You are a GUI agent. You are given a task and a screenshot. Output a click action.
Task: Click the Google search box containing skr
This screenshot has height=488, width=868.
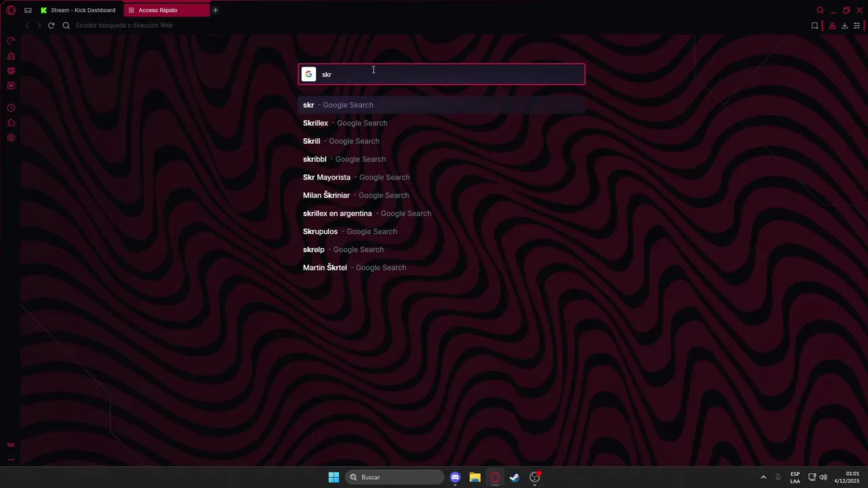click(441, 74)
